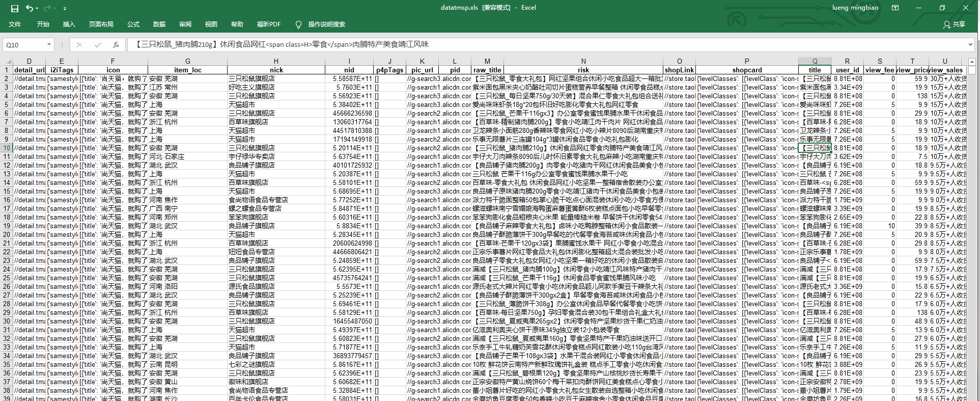Click the vertical scrollbar thumb

(x=972, y=70)
